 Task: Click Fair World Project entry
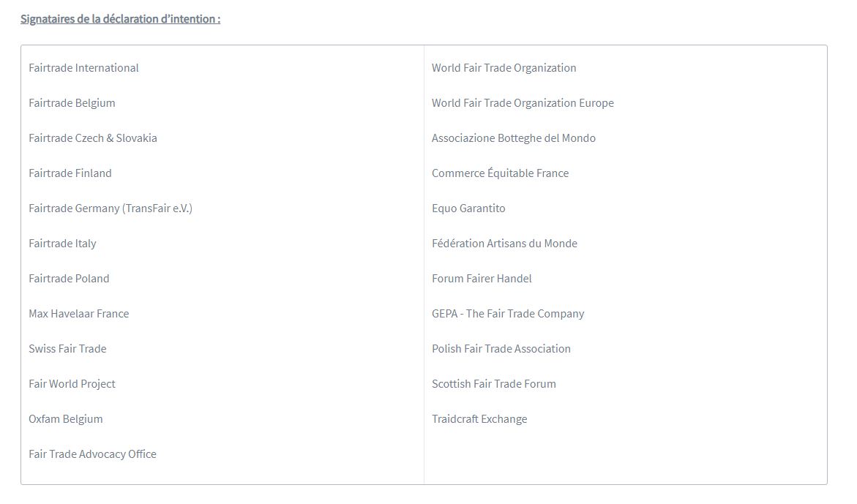[x=72, y=384]
